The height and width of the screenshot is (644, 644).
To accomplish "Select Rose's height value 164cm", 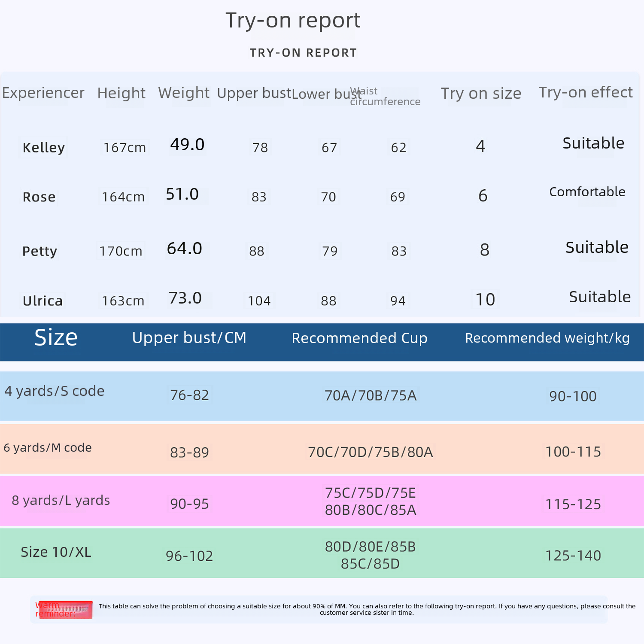I will pos(123,197).
